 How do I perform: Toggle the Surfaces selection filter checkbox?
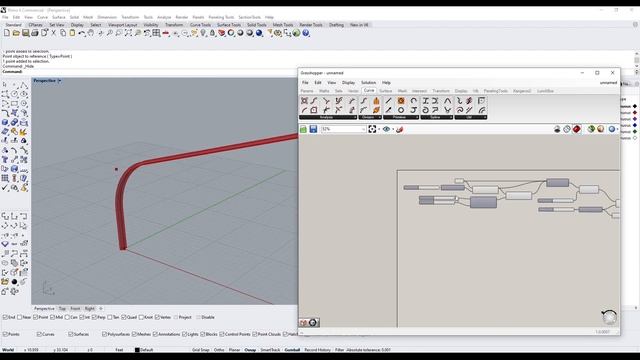coord(71,334)
